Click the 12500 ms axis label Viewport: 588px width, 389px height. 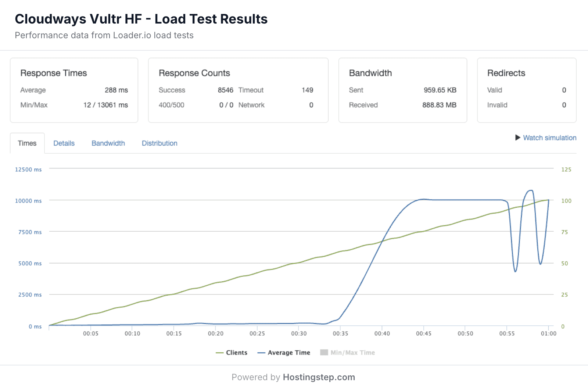pyautogui.click(x=28, y=169)
